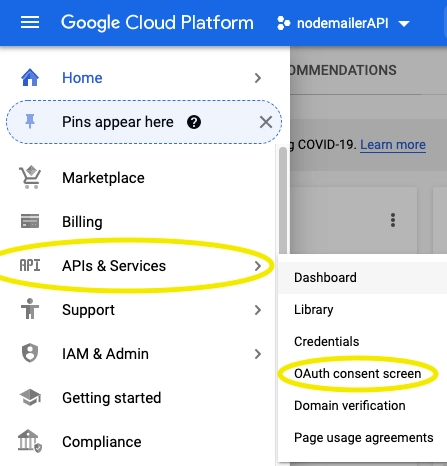Click the API icon beside APIs & Services
This screenshot has width=447, height=466.
(x=30, y=266)
